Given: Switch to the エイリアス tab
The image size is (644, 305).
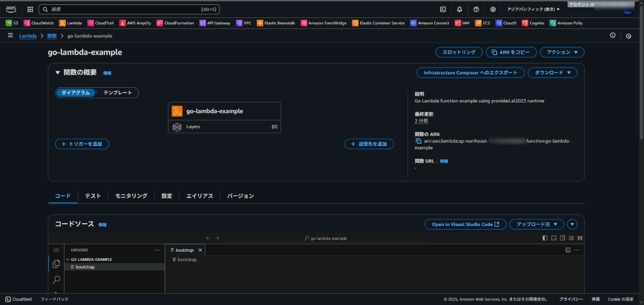Looking at the screenshot, I should tap(200, 196).
